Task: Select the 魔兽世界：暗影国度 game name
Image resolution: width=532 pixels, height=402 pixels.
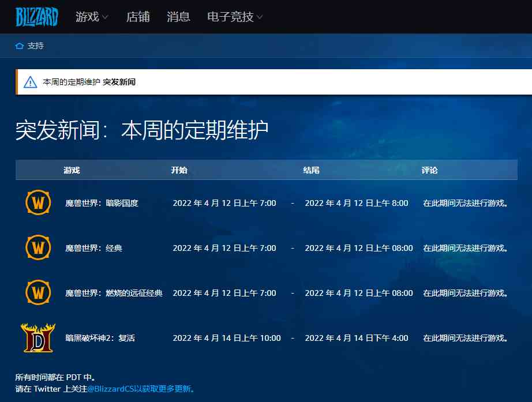Action: [x=102, y=203]
